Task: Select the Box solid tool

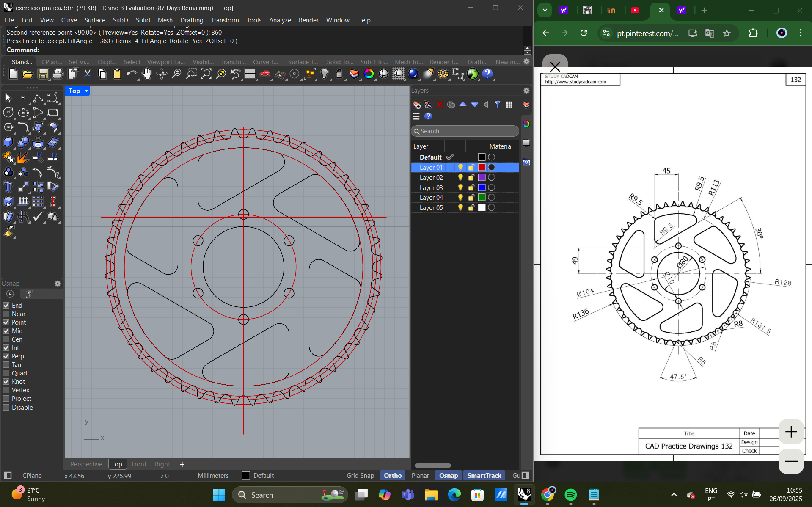Action: point(8,142)
